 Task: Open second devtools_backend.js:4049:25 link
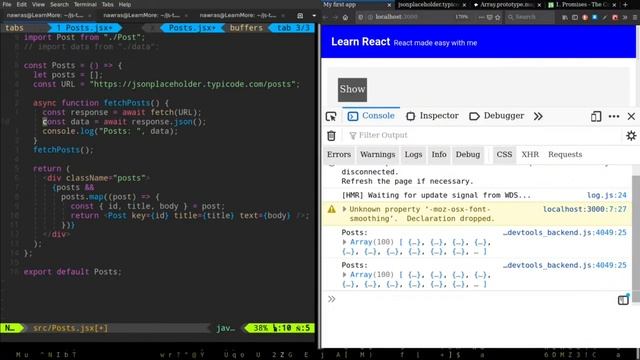[x=564, y=265]
